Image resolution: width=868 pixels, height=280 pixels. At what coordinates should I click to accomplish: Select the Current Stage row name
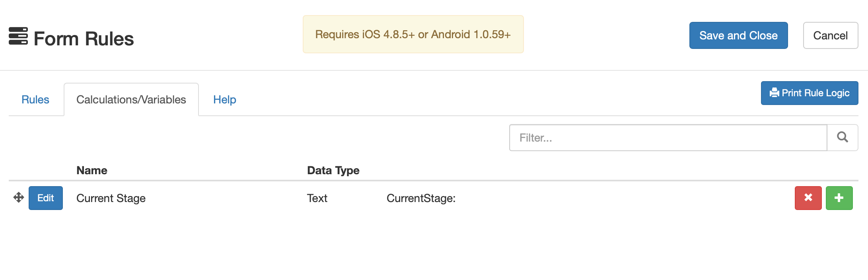(111, 198)
